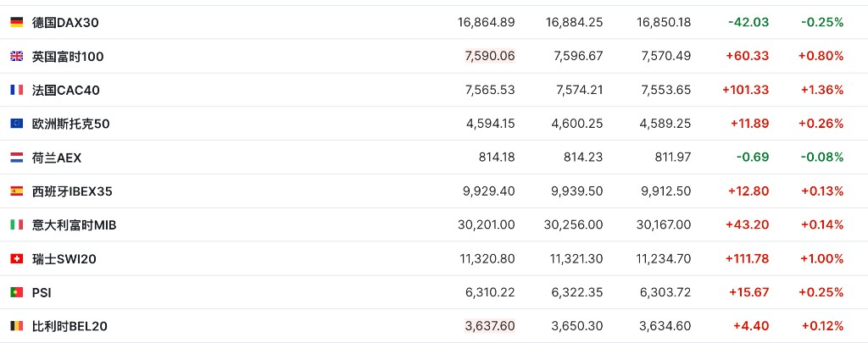
Task: Select the 瑞士SWI20 index name
Action: [64, 259]
